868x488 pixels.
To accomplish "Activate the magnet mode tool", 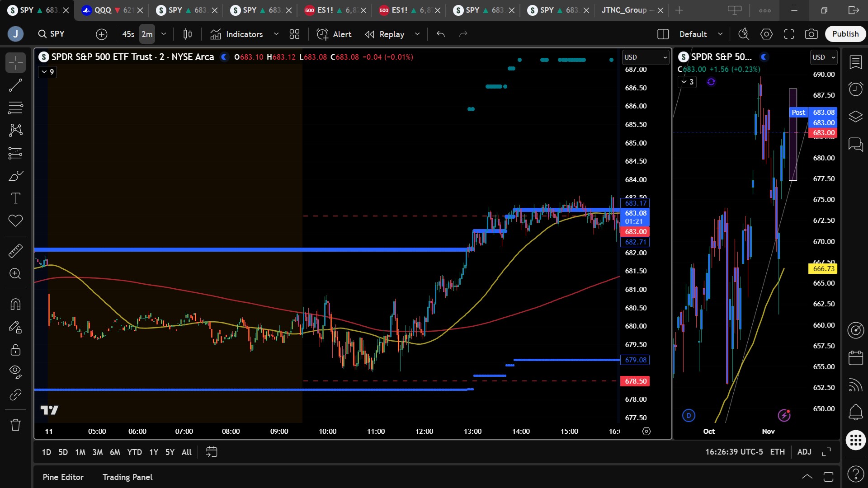I will [15, 304].
